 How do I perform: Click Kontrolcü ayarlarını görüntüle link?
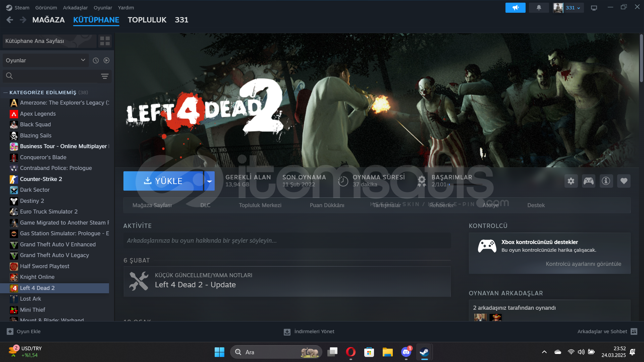[x=583, y=264]
